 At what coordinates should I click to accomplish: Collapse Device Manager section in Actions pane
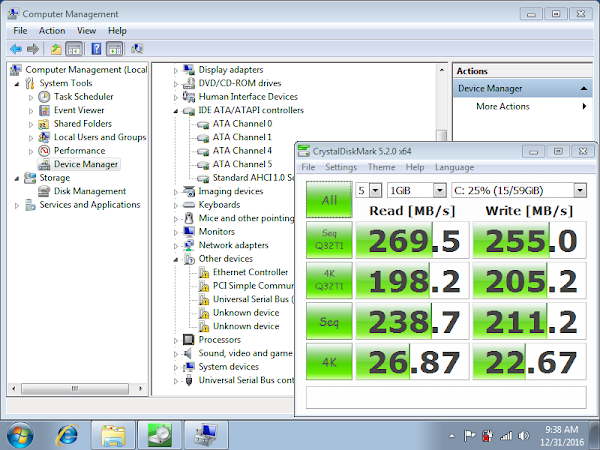pos(584,88)
